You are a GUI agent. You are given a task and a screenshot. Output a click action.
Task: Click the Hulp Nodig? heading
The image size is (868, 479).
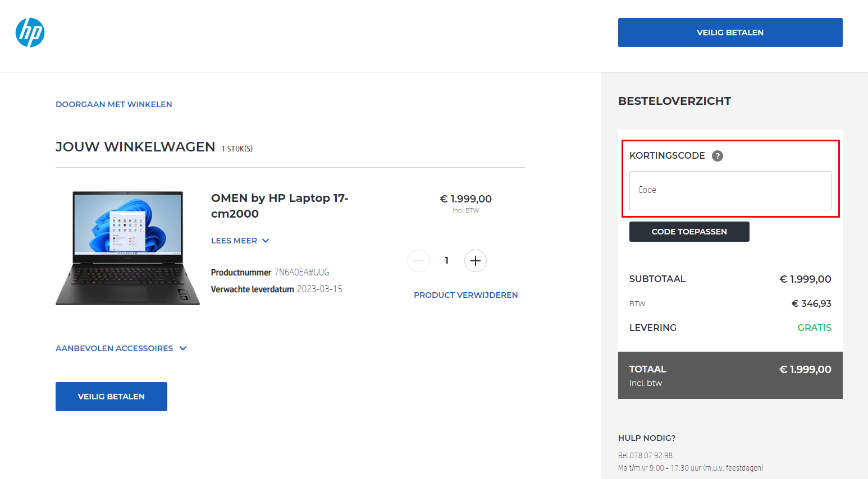[x=647, y=438]
